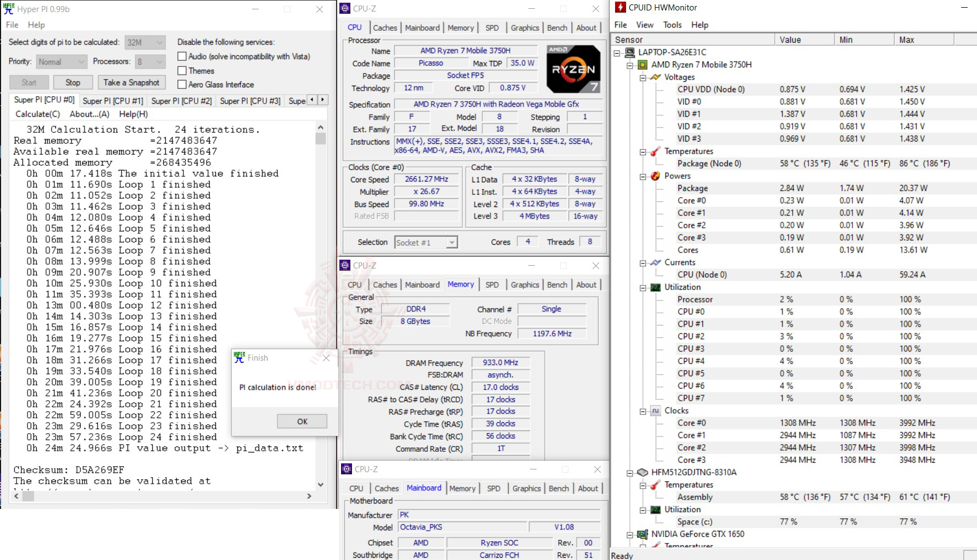The width and height of the screenshot is (977, 560).
Task: Check the Aero Glass Interface option
Action: (182, 85)
